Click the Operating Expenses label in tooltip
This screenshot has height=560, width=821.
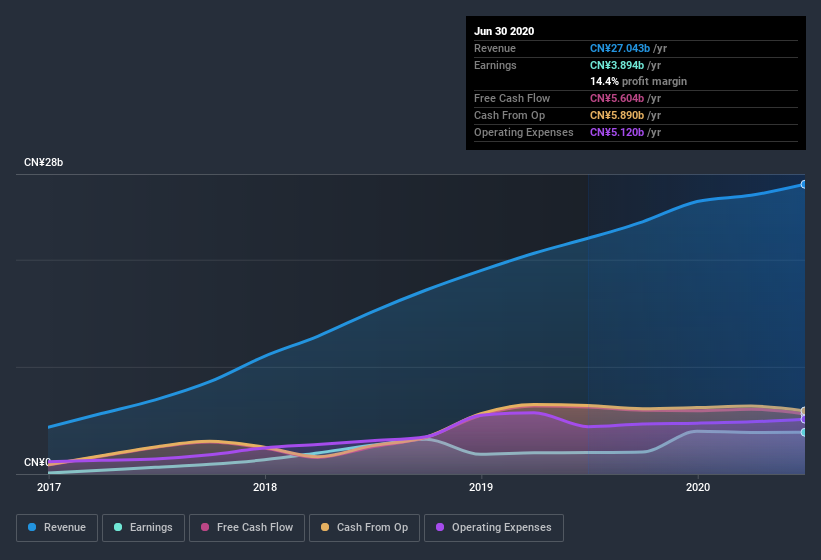pyautogui.click(x=524, y=132)
